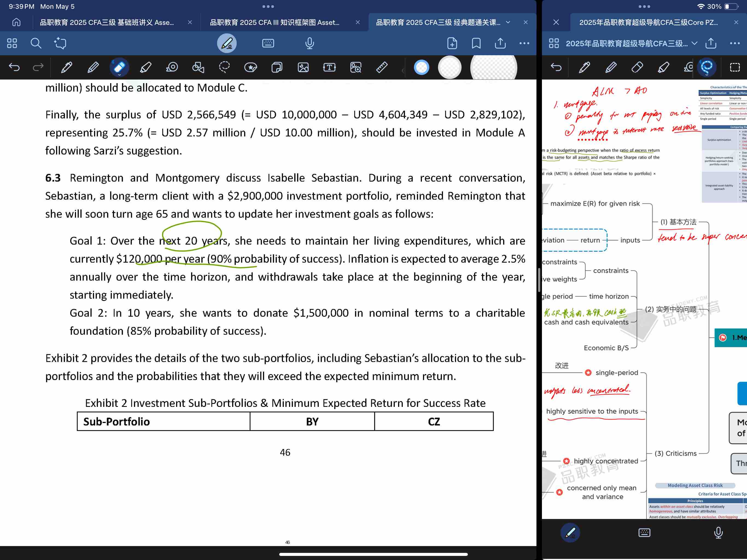Viewport: 747px width, 560px height.
Task: Expand dropdown on 经典题通关课 tab
Action: click(508, 22)
